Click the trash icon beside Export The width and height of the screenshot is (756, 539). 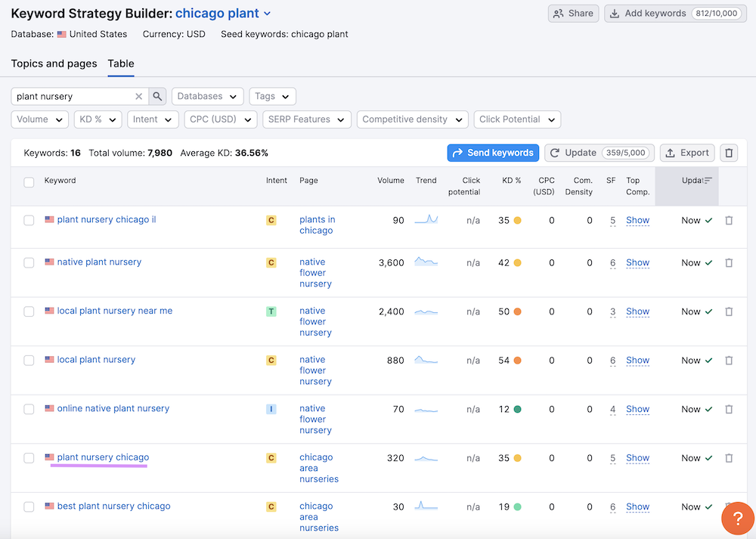pyautogui.click(x=729, y=153)
